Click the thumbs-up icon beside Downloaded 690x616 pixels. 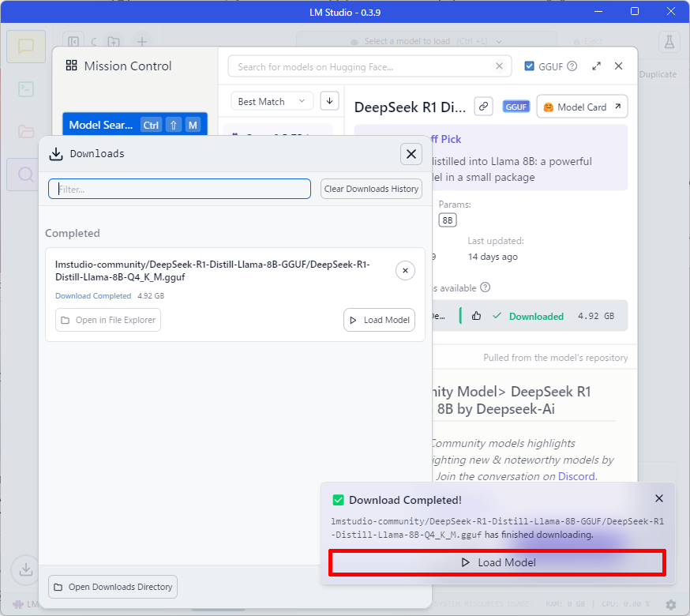pyautogui.click(x=476, y=316)
